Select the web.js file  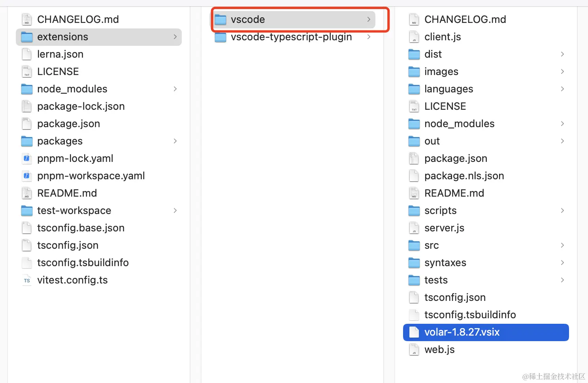439,349
